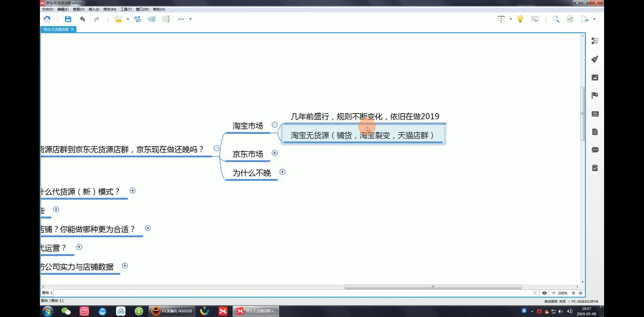Add a relationship between topics
The width and height of the screenshot is (644, 317).
138,19
